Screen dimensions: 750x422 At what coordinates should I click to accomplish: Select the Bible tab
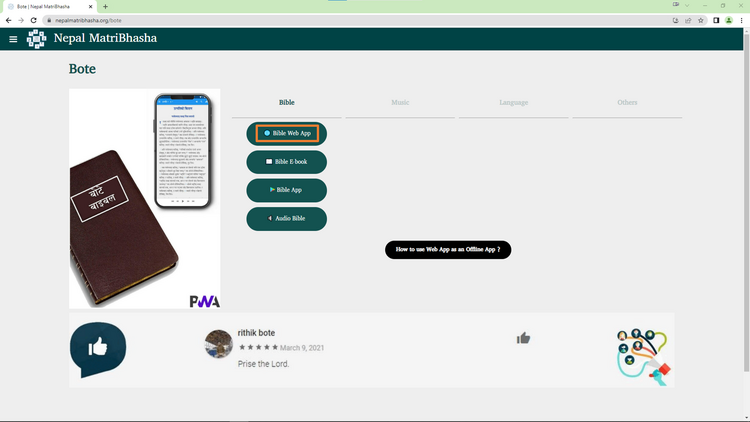click(287, 103)
